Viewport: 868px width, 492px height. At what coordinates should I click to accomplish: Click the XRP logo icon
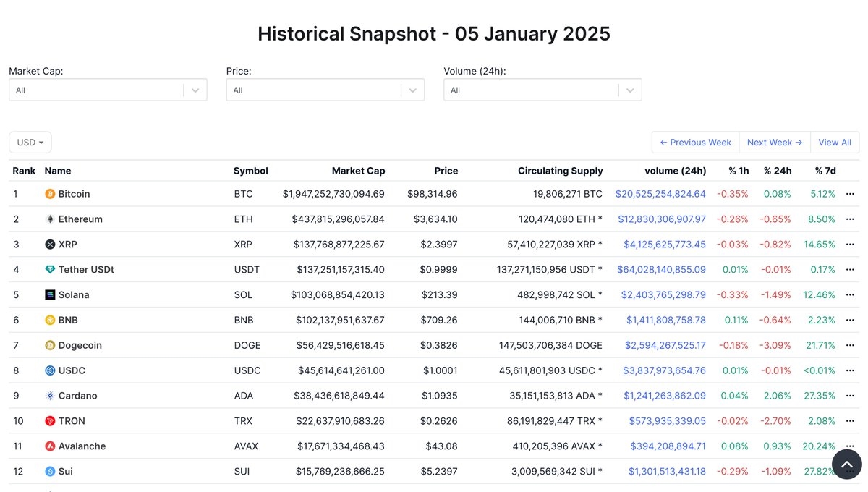tap(50, 245)
